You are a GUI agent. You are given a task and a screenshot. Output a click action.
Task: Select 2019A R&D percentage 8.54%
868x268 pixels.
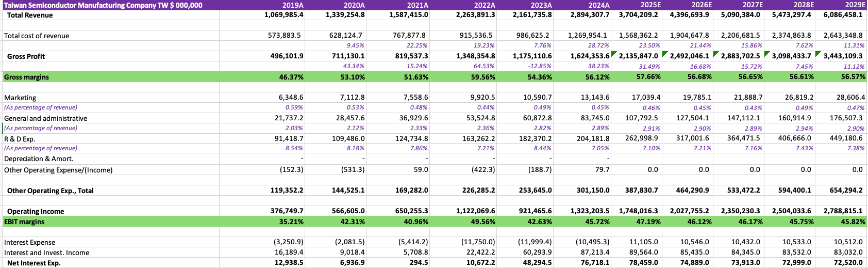point(294,148)
